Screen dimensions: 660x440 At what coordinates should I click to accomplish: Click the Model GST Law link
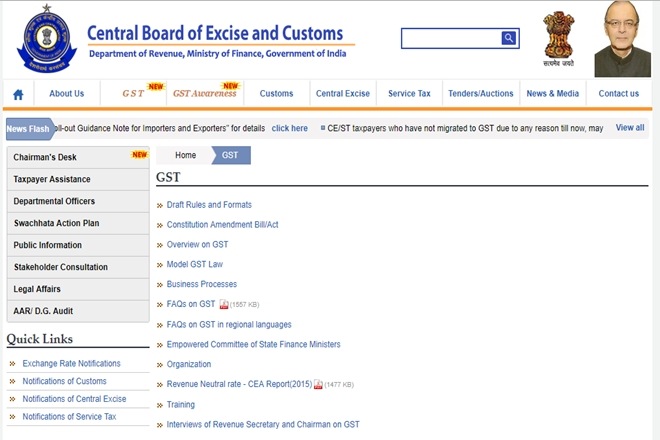point(195,265)
